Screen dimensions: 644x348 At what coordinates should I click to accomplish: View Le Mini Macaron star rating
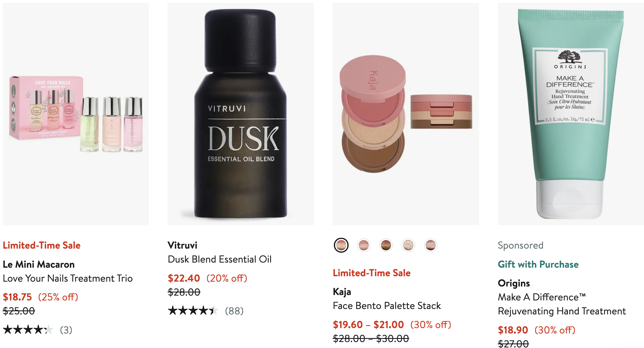tap(38, 330)
